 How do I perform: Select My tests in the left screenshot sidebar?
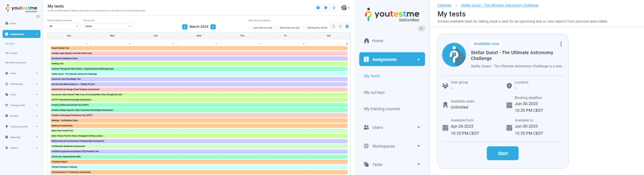(x=10, y=44)
